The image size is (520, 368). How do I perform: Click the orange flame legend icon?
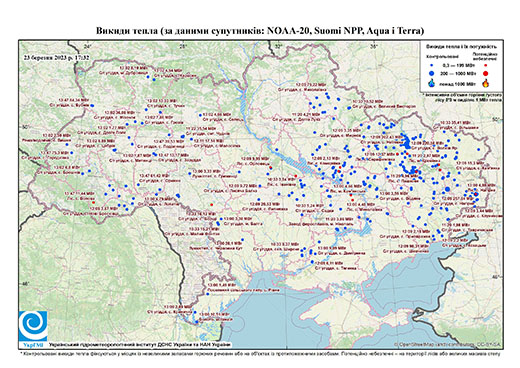[486, 83]
